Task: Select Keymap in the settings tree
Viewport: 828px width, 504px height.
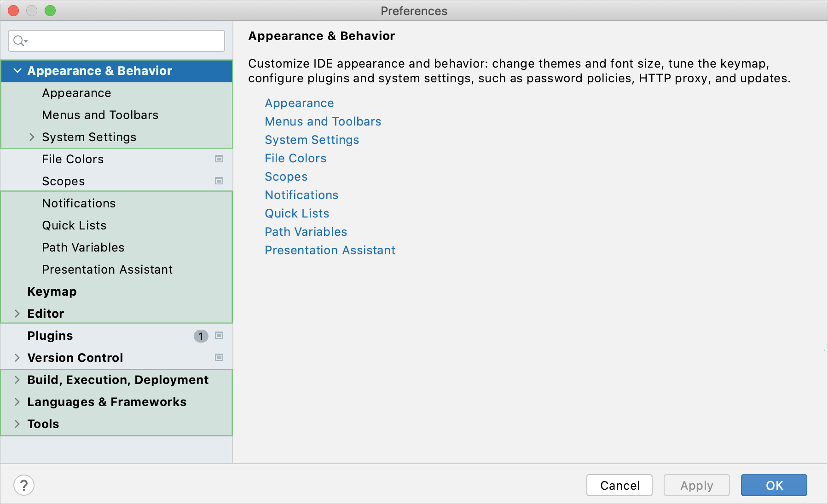Action: tap(52, 292)
